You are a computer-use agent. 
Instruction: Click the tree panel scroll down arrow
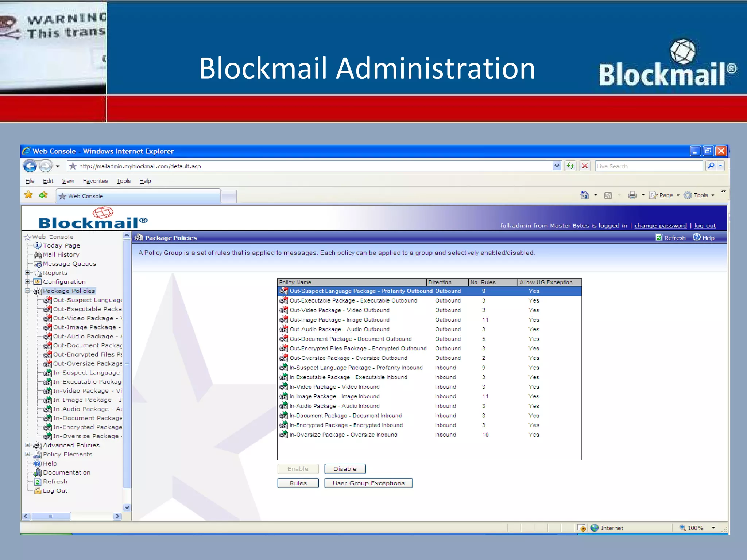click(x=127, y=507)
